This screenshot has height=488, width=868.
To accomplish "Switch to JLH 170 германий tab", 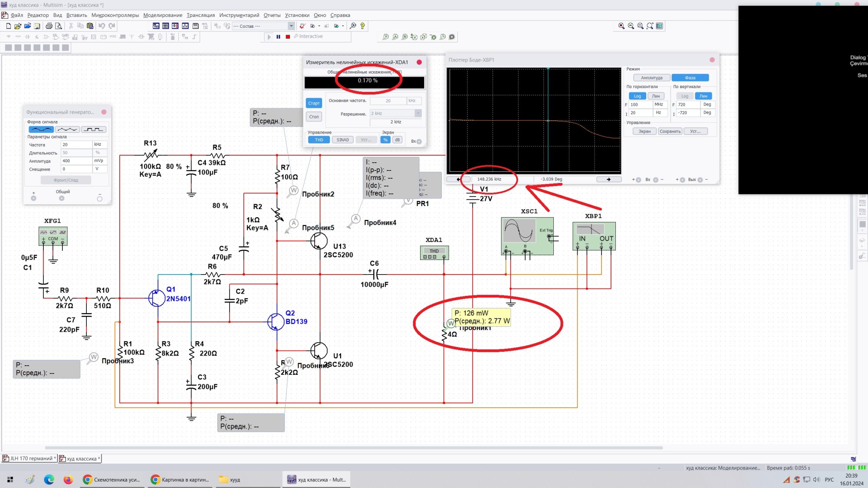I will tap(30, 459).
